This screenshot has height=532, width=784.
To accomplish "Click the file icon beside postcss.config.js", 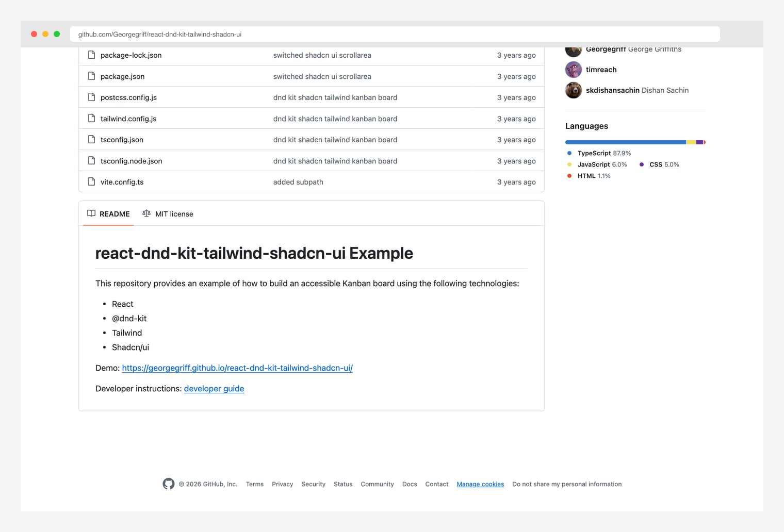I will tap(91, 97).
